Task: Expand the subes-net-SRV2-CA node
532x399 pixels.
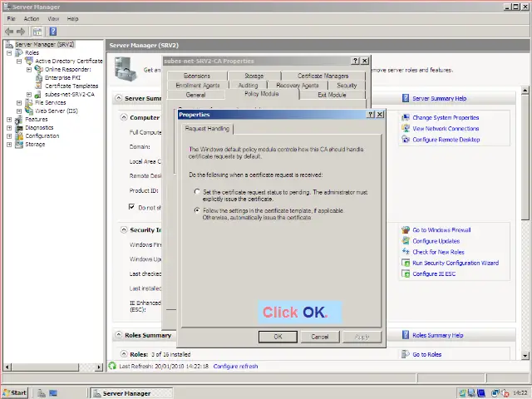Action: pyautogui.click(x=29, y=95)
